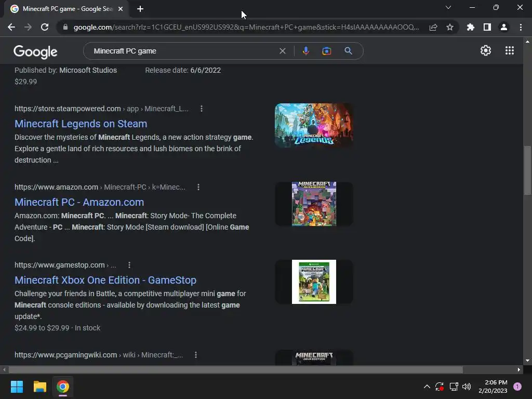Click inside the Google search input
This screenshot has height=399, width=532.
(x=183, y=51)
